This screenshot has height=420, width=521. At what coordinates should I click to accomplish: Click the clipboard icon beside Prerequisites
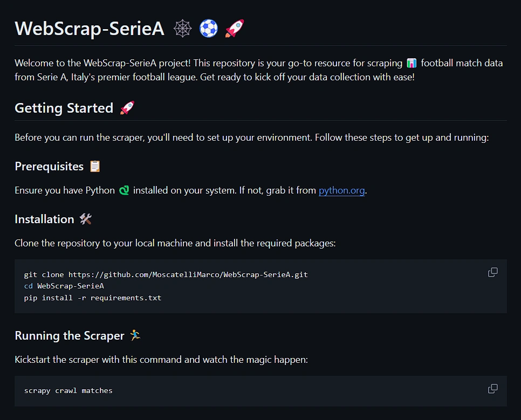(95, 166)
